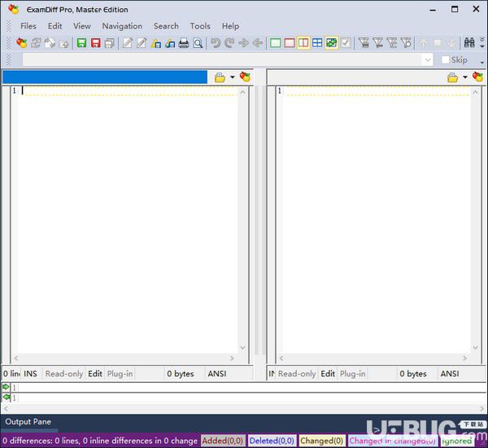Screen dimensions: 488x448
Task: Click the Output Pane header
Action: [x=28, y=421]
